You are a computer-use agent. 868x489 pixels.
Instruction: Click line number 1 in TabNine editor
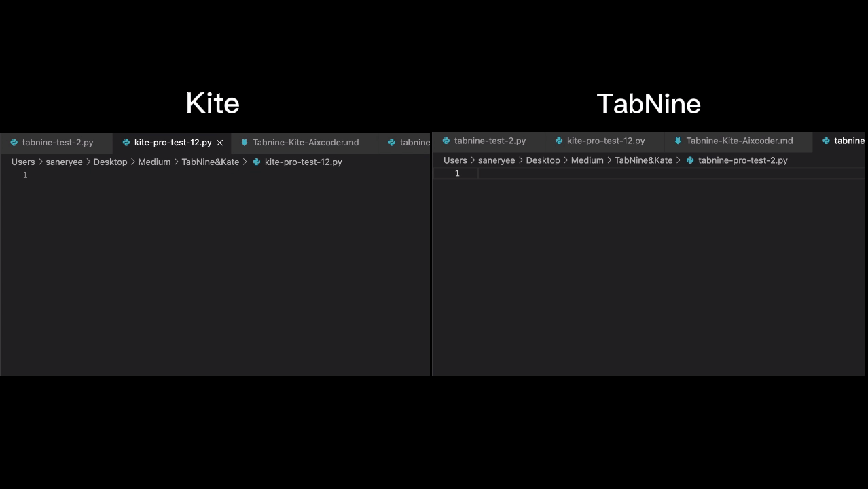coord(457,174)
